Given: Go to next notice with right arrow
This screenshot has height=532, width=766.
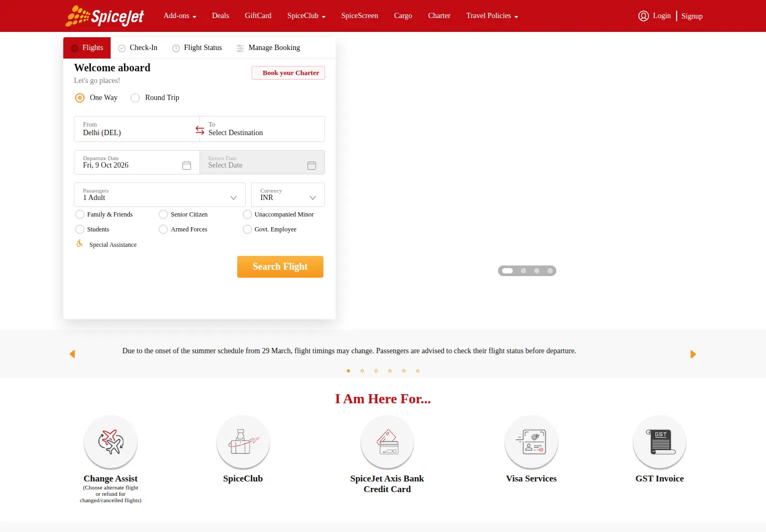Looking at the screenshot, I should point(693,354).
